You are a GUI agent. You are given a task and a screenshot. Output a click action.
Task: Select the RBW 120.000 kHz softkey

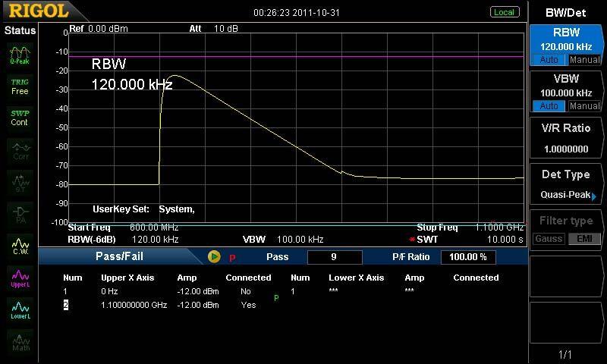point(565,39)
